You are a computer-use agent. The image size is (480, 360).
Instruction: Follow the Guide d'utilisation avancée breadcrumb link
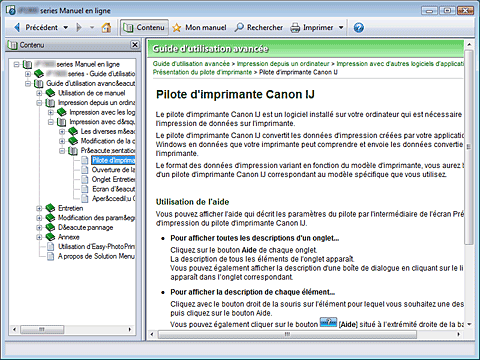point(191,64)
